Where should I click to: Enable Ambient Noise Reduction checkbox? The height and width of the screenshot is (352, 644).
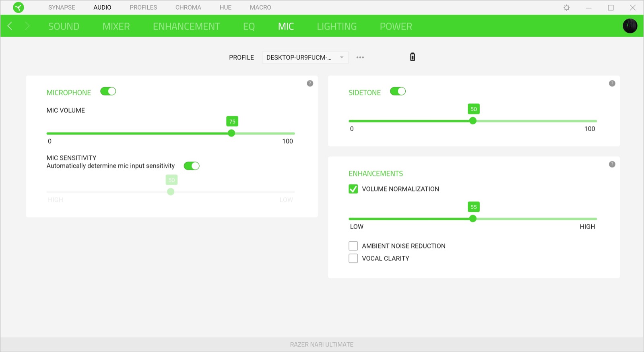(353, 246)
